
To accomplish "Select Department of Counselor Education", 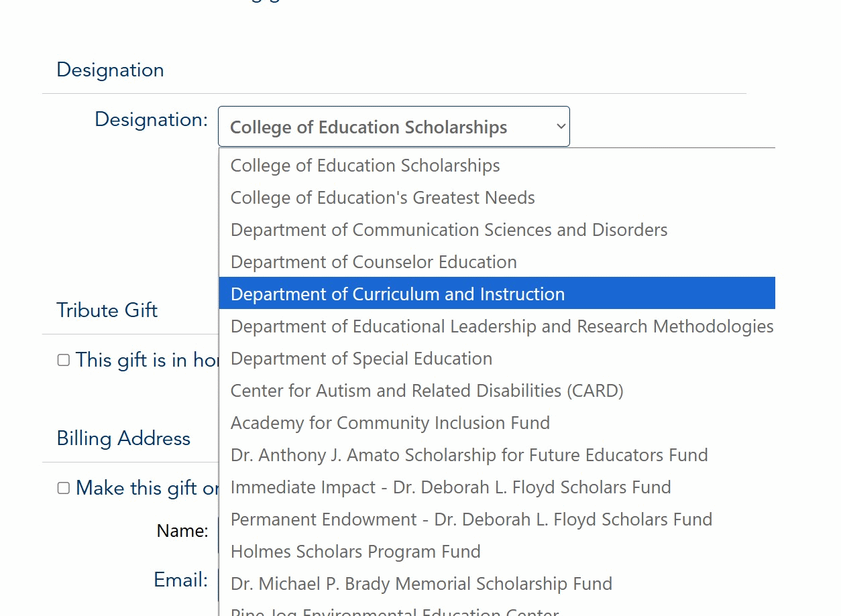I will [373, 261].
